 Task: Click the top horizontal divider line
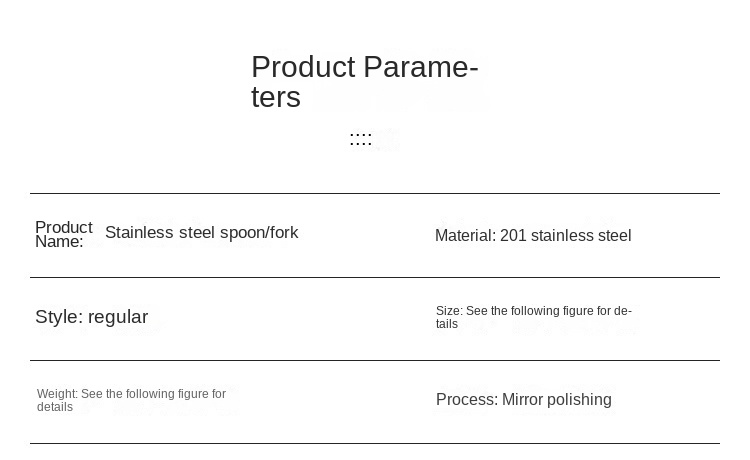click(375, 193)
